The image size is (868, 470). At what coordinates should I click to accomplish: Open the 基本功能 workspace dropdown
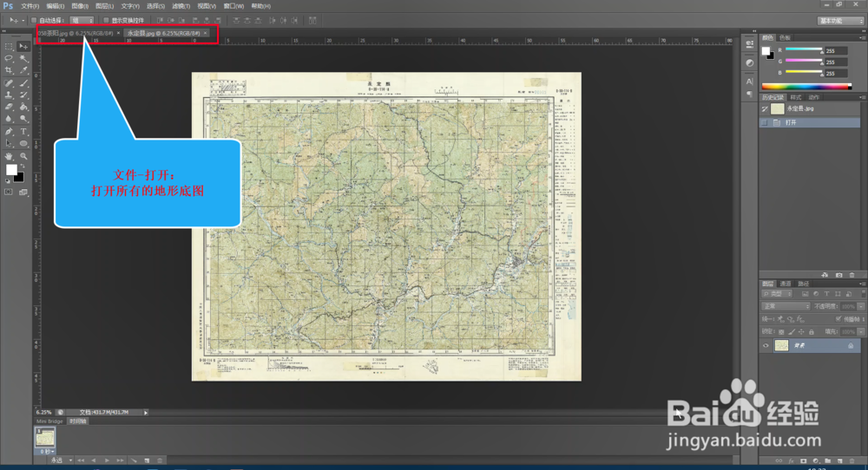pos(841,21)
